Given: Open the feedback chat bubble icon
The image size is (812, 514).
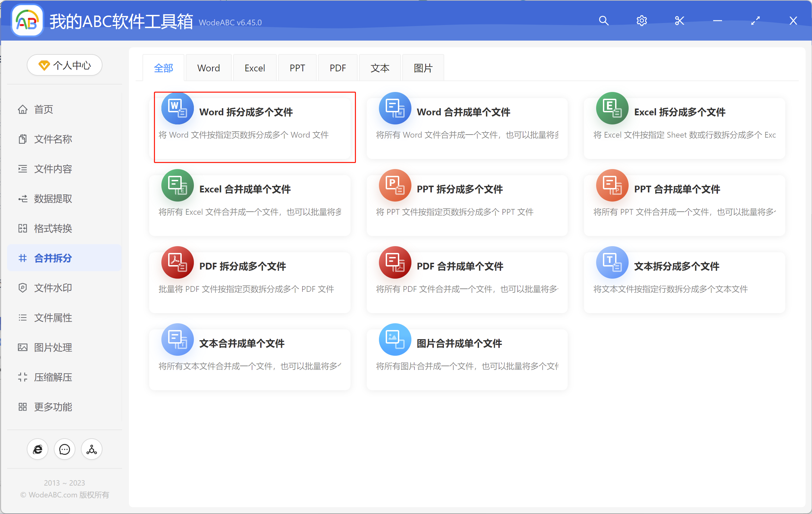Looking at the screenshot, I should click(x=64, y=449).
